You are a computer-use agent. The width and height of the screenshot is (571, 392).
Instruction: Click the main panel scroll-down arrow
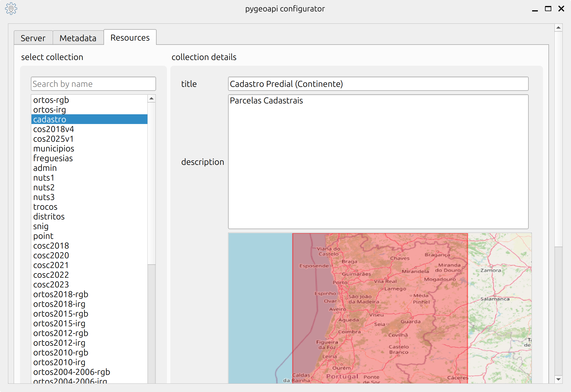558,379
